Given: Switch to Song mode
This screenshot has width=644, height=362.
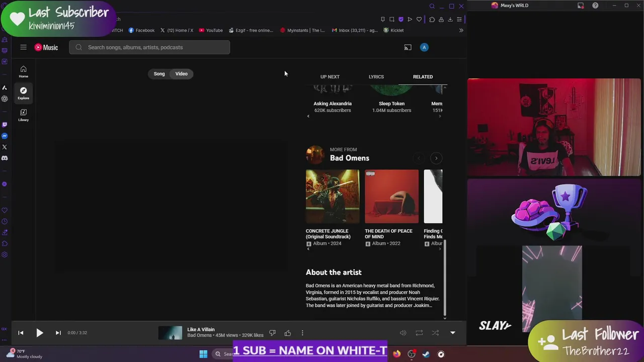Looking at the screenshot, I should click(x=159, y=74).
